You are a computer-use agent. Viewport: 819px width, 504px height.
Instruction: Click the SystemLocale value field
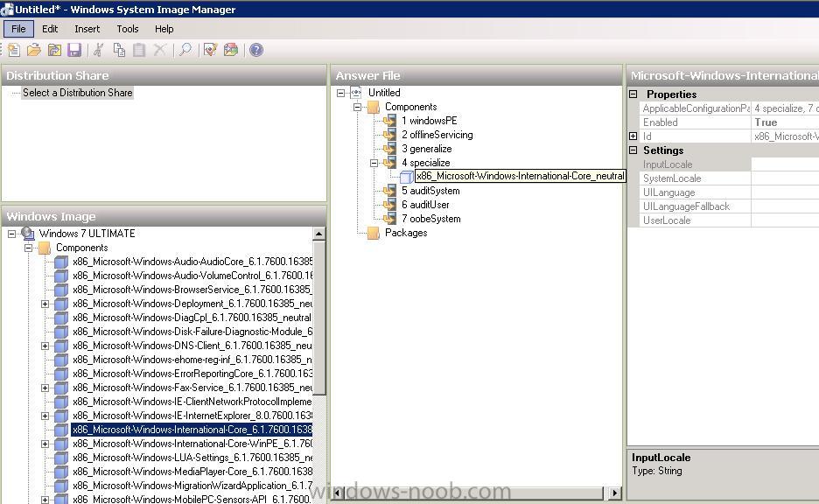point(785,178)
